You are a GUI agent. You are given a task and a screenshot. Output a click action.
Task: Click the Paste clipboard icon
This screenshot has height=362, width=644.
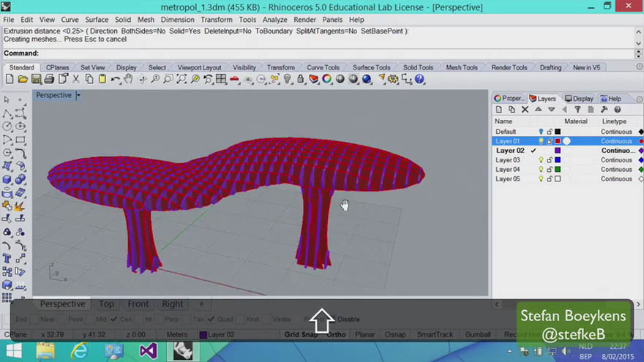click(x=102, y=79)
